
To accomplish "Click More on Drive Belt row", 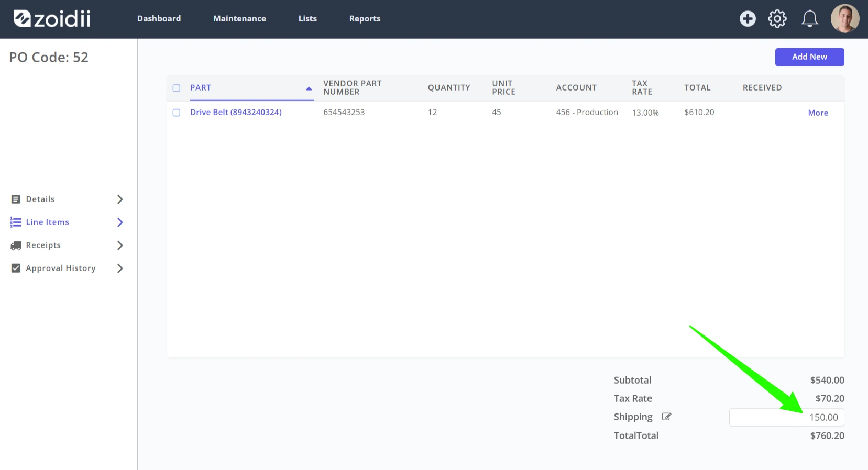I will click(818, 113).
